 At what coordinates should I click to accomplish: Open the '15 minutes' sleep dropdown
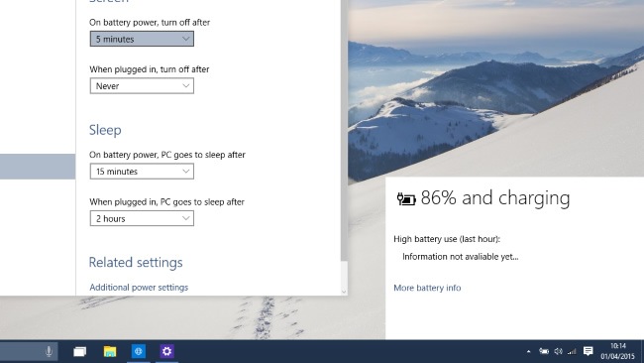click(142, 172)
